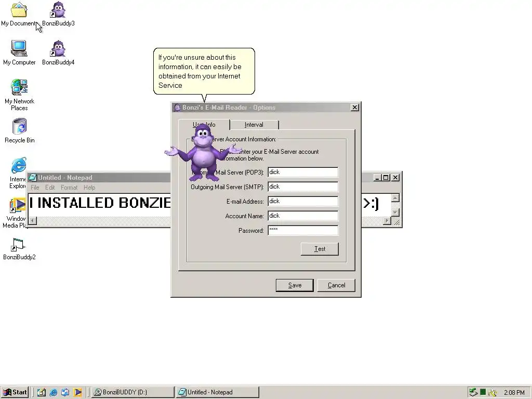Screen dimensions: 532x399
Task: Switch to BonziBUDDY (D:) taskbar window
Action: pos(132,392)
